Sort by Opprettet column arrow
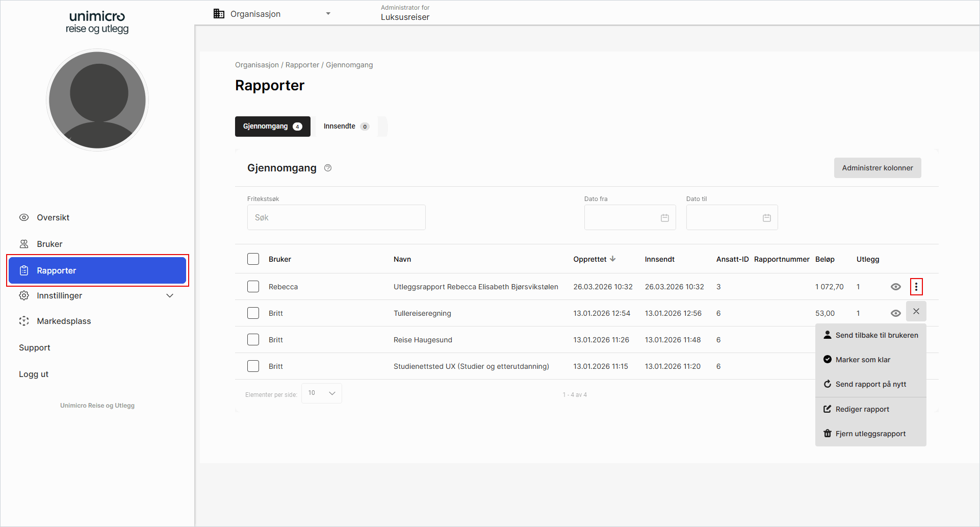The image size is (980, 527). (612, 259)
